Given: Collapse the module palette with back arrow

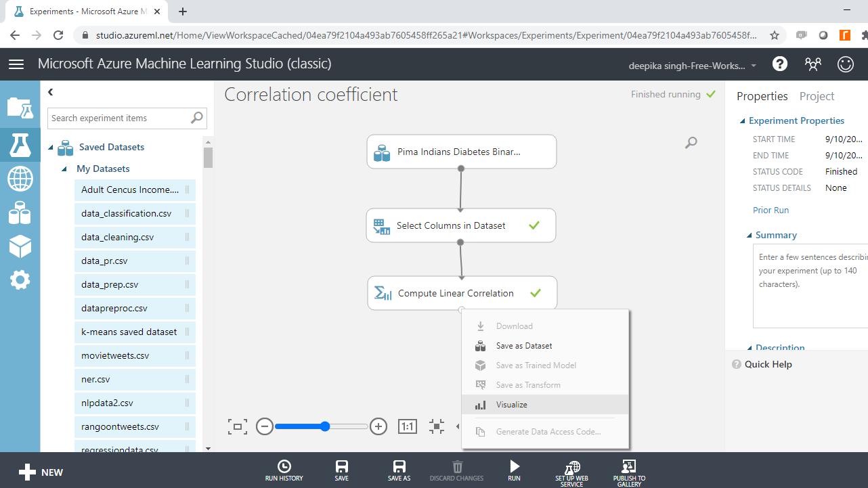Looking at the screenshot, I should [x=50, y=92].
